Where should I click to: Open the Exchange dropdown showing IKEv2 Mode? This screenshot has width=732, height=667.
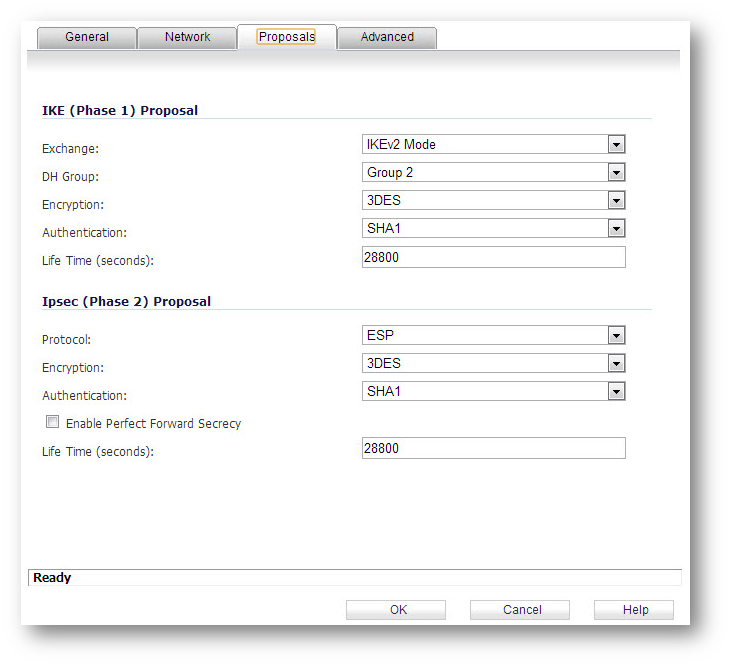click(493, 144)
